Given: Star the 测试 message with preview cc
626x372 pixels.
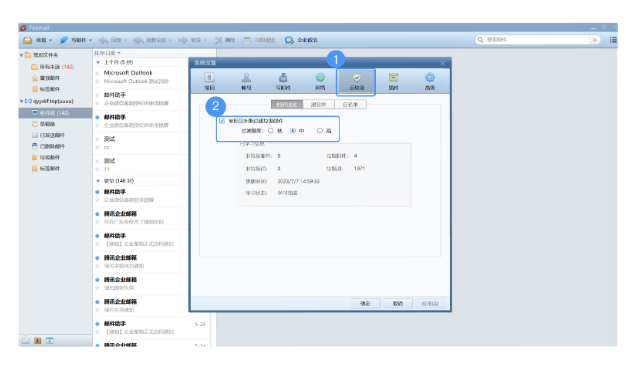Looking at the screenshot, I should click(x=97, y=148).
